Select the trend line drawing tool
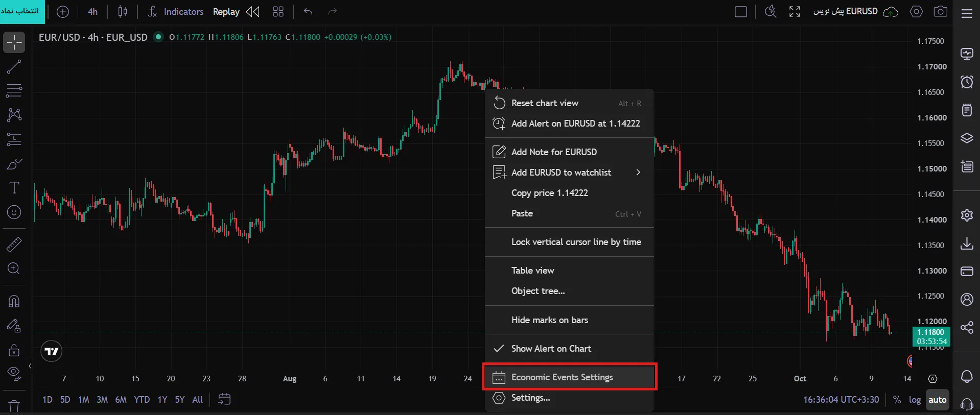980x415 pixels. tap(14, 66)
